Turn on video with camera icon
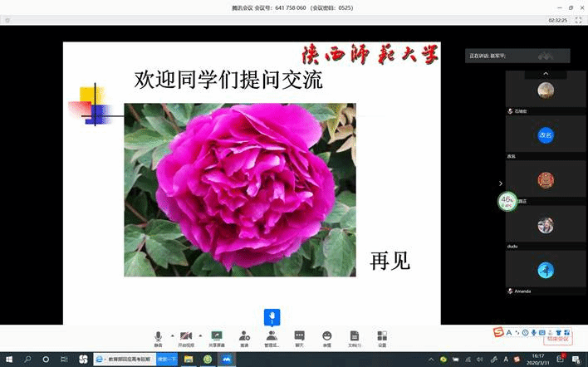The image size is (588, 367). click(x=186, y=336)
